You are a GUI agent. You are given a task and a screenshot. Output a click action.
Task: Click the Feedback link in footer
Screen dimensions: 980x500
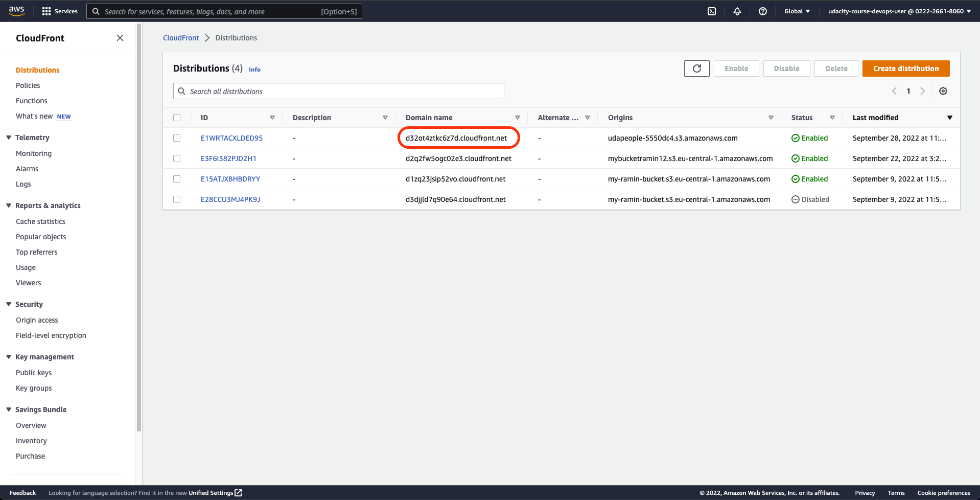point(22,493)
